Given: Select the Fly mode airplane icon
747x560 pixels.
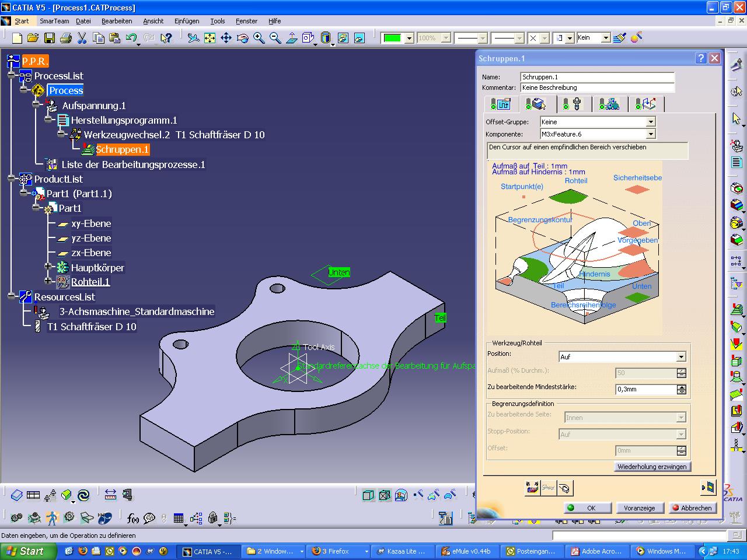Looking at the screenshot, I should click(193, 38).
